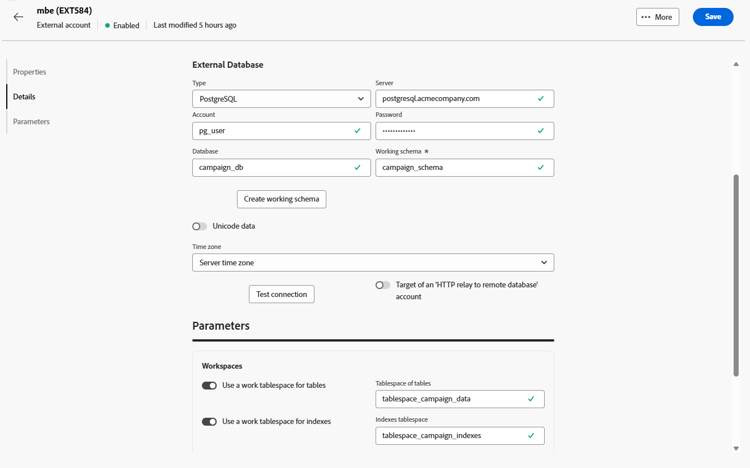Viewport: 750px width, 468px height.
Task: Toggle the HTTP relay target switch
Action: coord(383,285)
